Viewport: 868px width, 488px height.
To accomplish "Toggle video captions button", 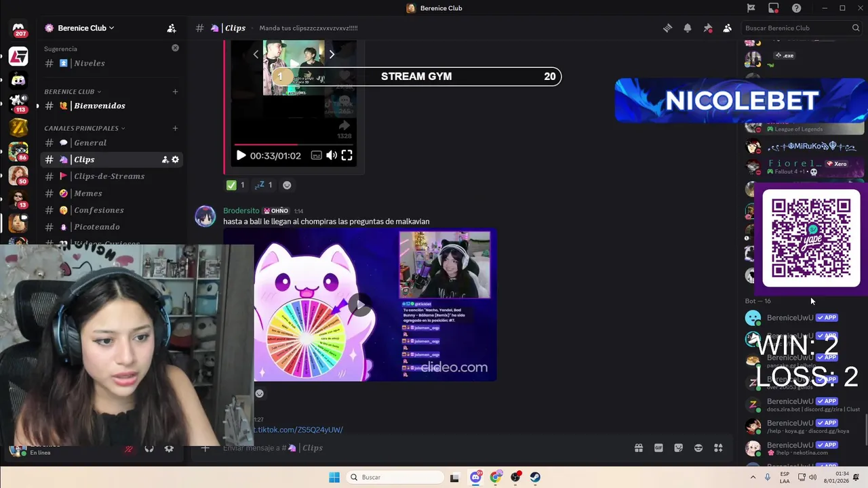I will tap(316, 155).
